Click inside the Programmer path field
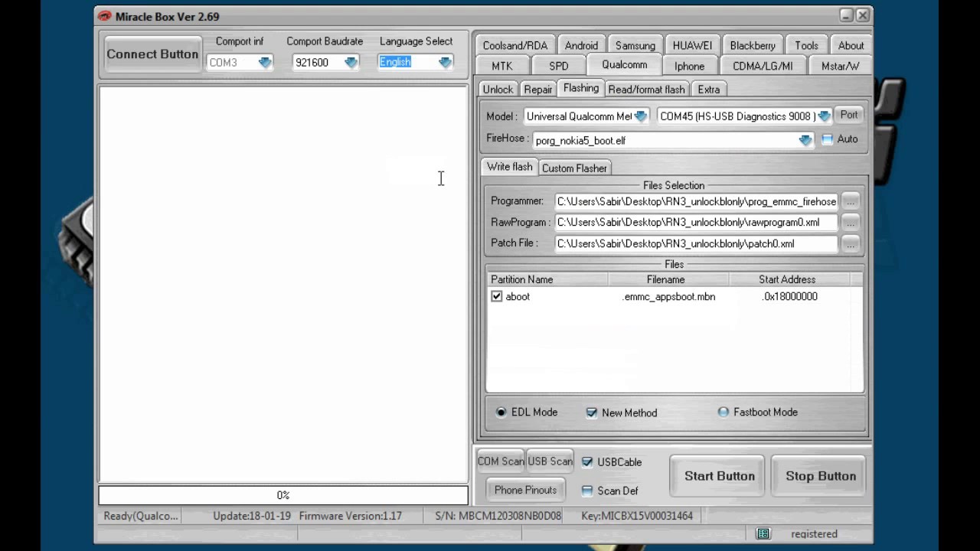This screenshot has height=551, width=980. tap(696, 201)
